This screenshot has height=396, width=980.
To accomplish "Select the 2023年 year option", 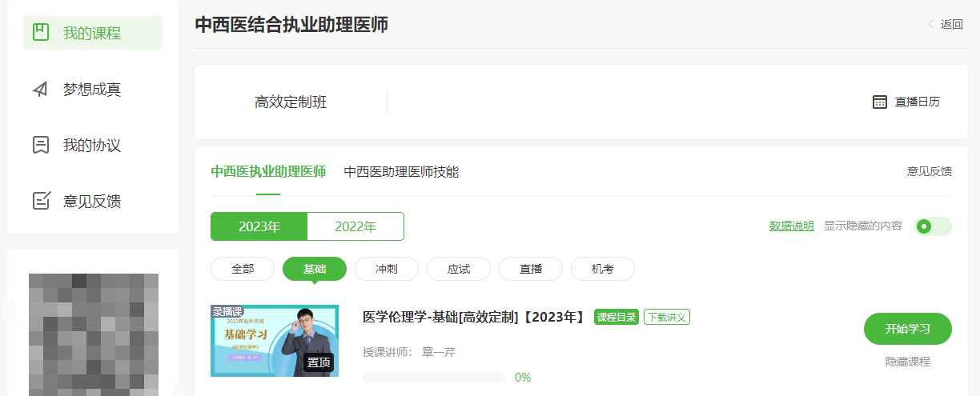I will [259, 226].
